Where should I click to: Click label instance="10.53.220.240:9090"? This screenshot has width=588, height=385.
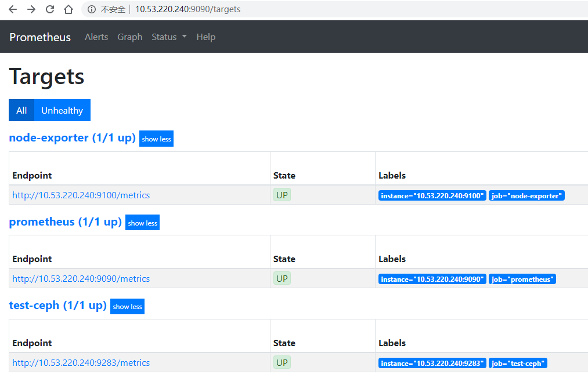point(432,279)
